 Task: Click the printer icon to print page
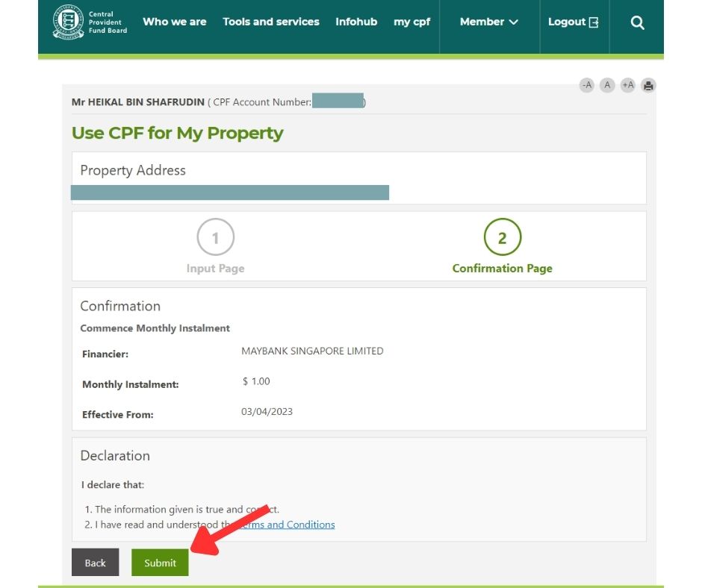click(x=647, y=85)
